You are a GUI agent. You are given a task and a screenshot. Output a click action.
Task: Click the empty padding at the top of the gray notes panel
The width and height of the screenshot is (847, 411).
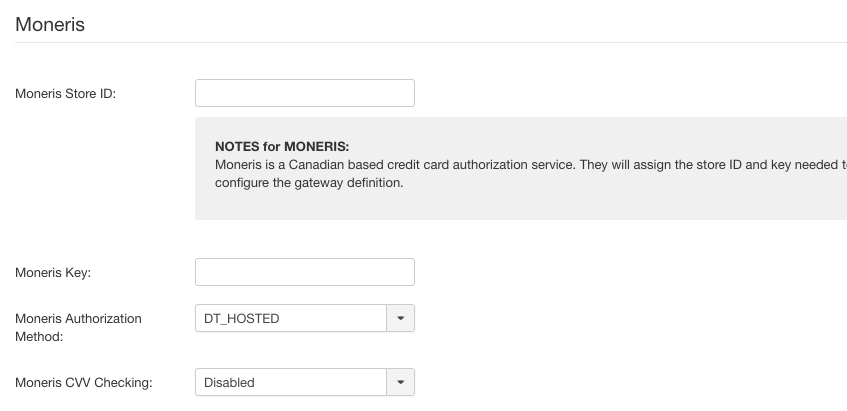point(521,127)
